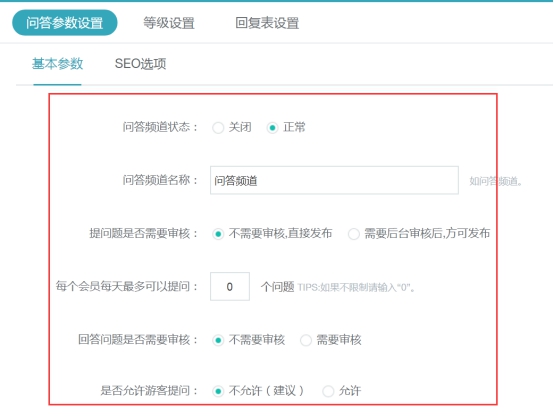
Task: Select 不需要审核 for answering questions
Action: click(218, 340)
